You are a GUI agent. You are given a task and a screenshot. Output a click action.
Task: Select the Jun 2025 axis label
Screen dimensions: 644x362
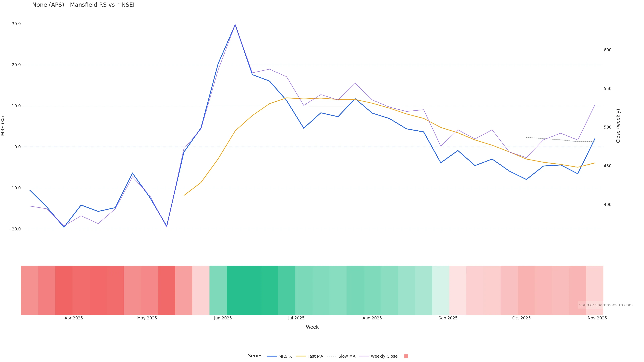coord(223,318)
